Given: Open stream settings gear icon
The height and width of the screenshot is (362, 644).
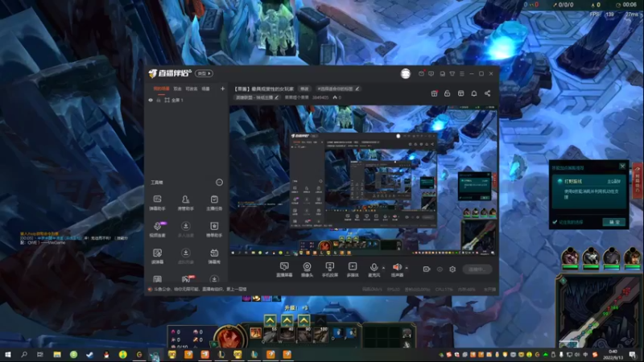Looking at the screenshot, I should pyautogui.click(x=452, y=269).
